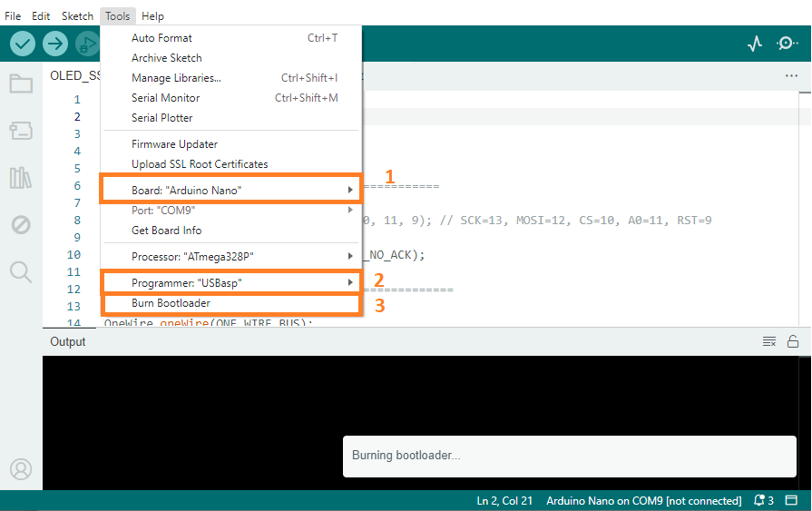812x511 pixels.
Task: Open the Boards Manager sidebar icon
Action: 21,132
